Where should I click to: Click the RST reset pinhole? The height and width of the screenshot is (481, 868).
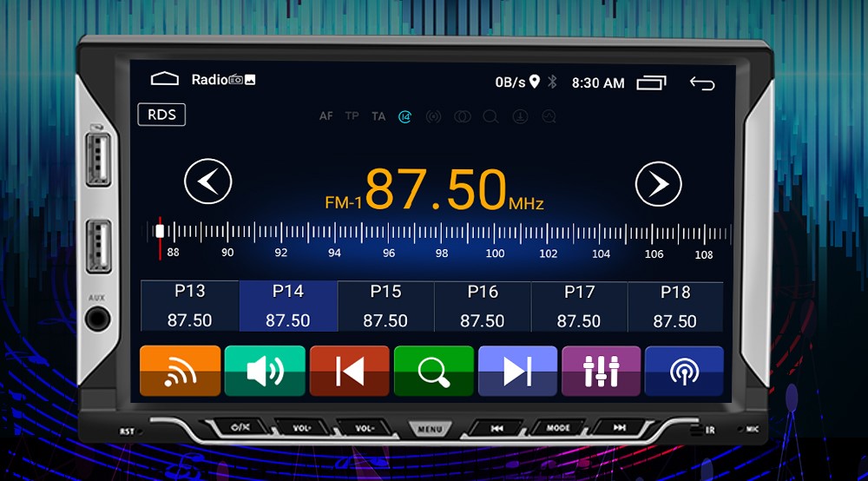(140, 432)
